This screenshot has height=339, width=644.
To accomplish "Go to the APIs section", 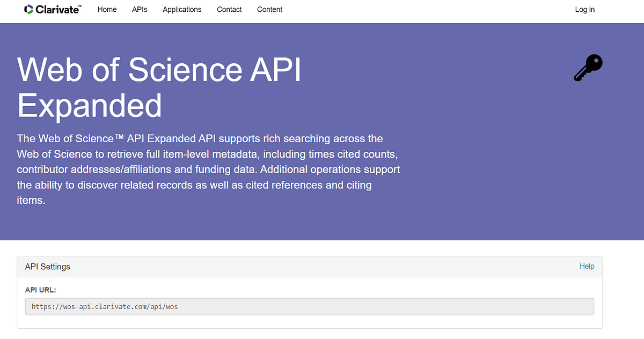I will pos(140,10).
